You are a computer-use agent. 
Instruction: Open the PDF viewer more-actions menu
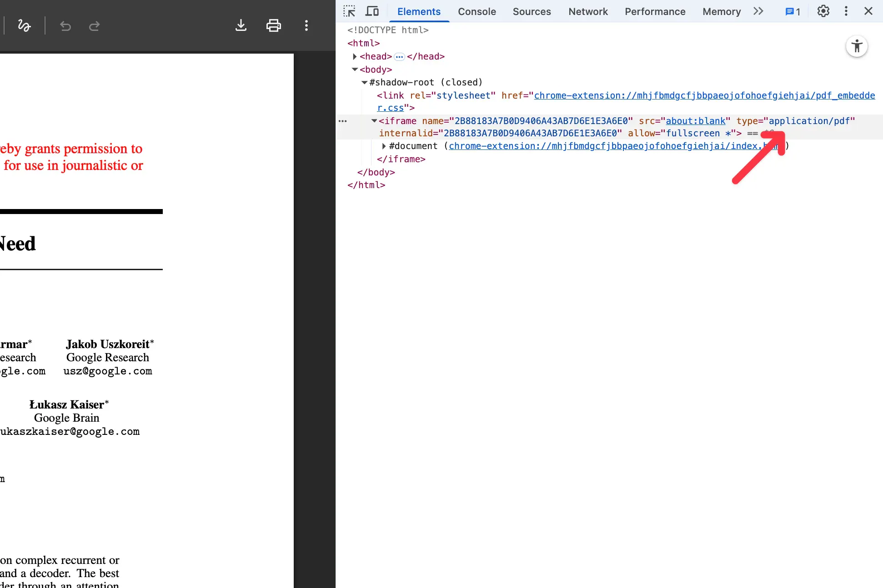click(x=306, y=25)
